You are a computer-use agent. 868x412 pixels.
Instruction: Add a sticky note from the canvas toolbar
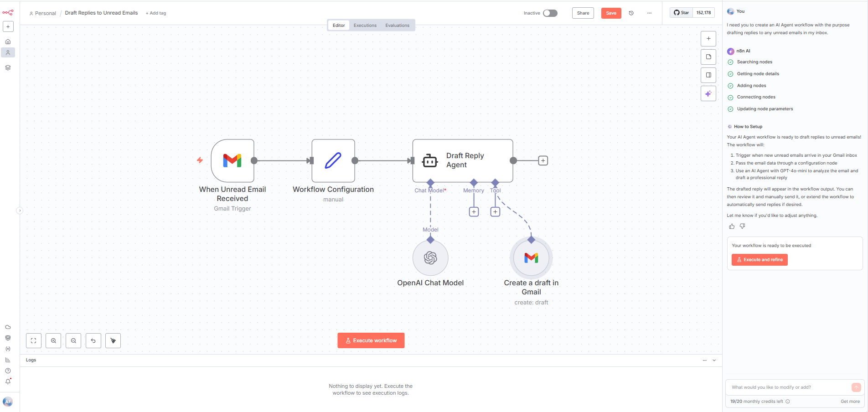click(x=708, y=57)
